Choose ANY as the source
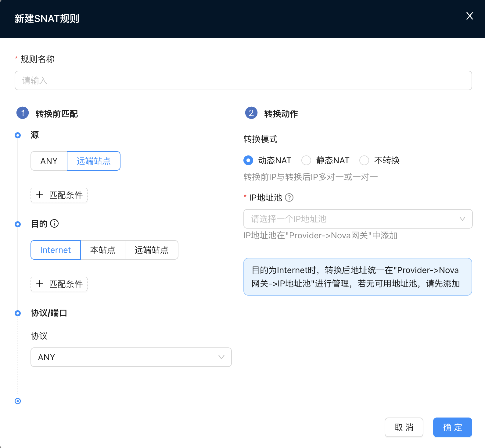Viewport: 485px width, 448px height. pyautogui.click(x=49, y=161)
